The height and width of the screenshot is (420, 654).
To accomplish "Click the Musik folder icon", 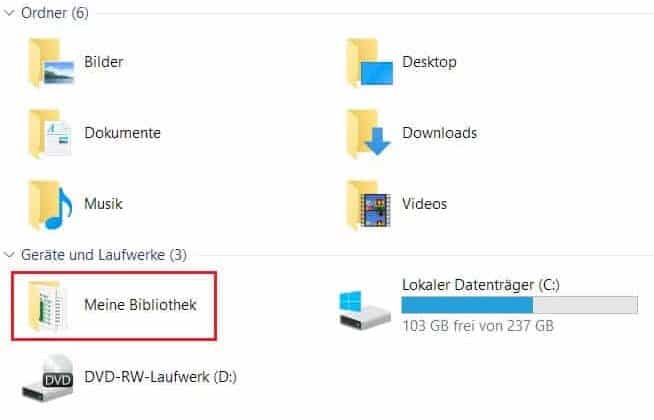I will [50, 204].
